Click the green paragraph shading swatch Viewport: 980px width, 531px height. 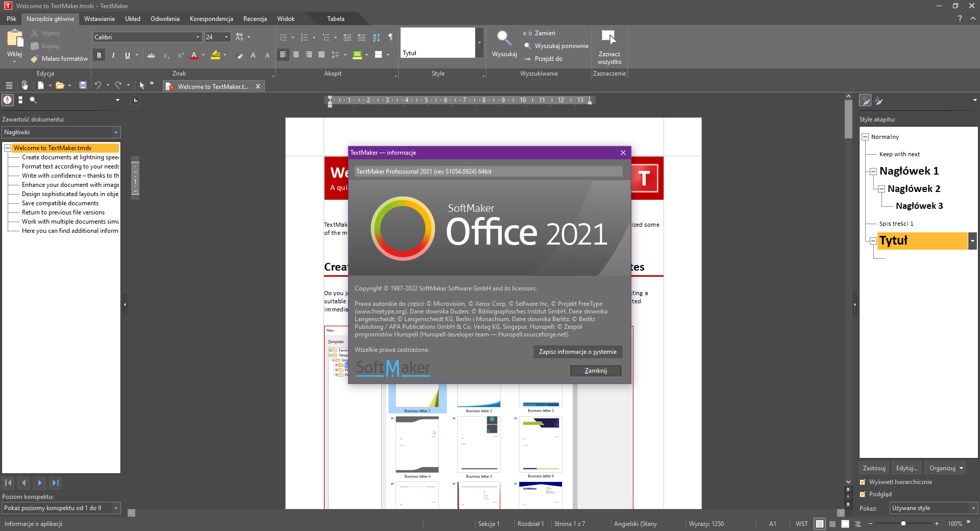(x=357, y=55)
